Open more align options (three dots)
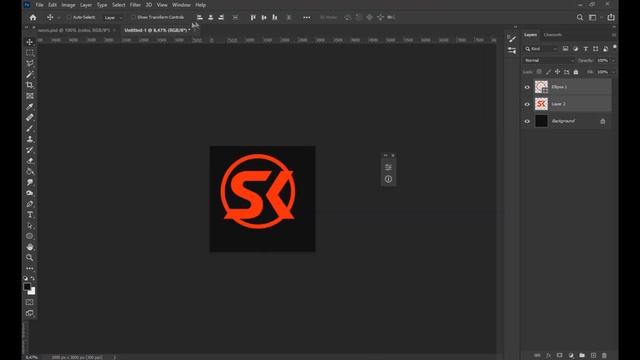Viewport: 640px width, 360px height. coord(307,18)
